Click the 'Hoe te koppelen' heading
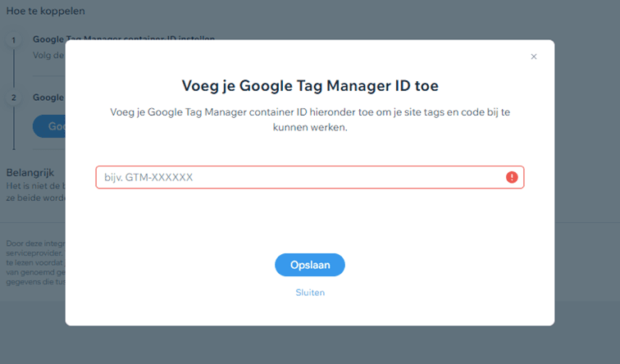 pos(45,11)
